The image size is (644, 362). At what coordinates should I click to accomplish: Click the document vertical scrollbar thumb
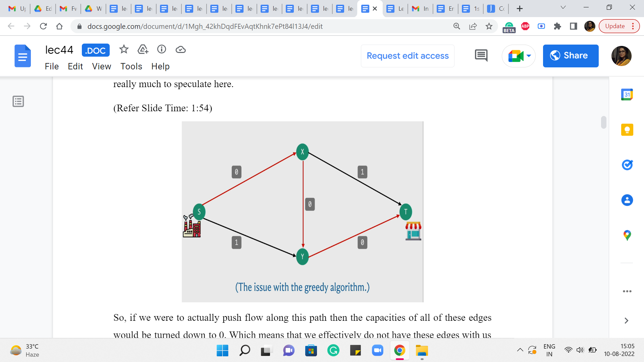[604, 122]
